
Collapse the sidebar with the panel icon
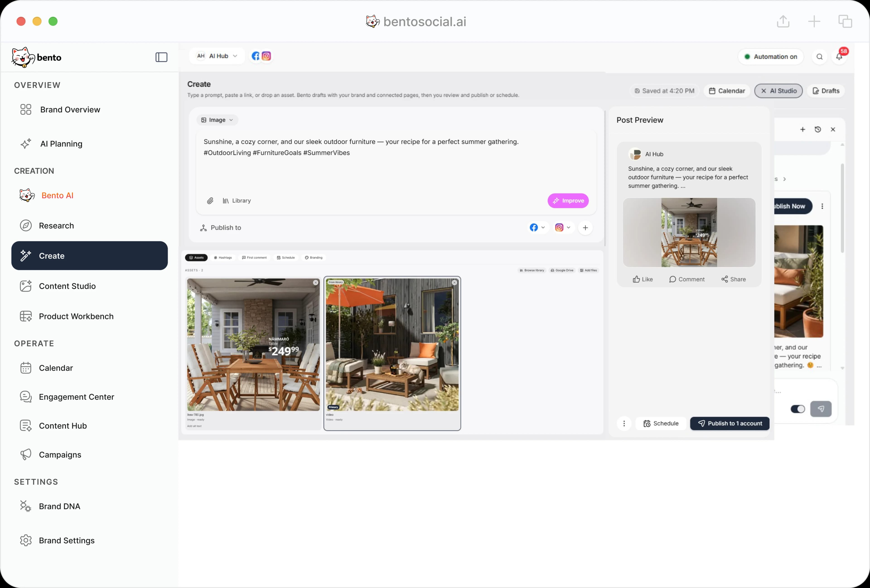[x=161, y=57]
